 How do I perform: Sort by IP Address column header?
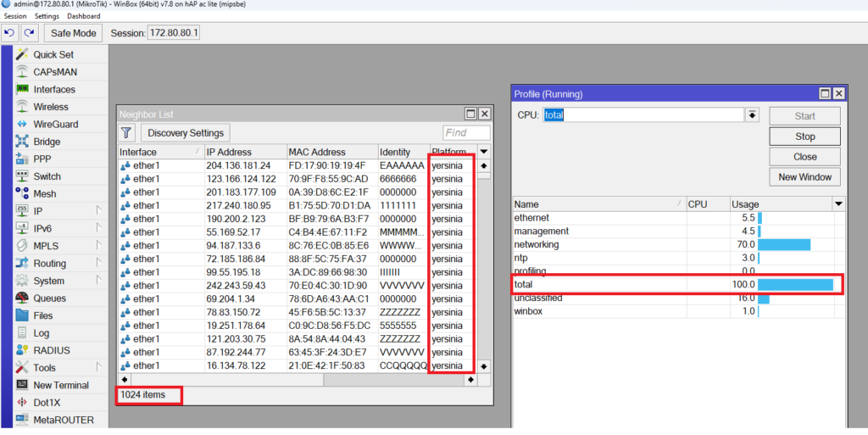coord(245,152)
